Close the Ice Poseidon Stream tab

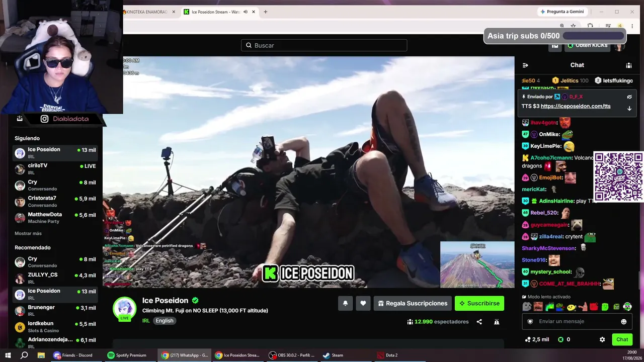pos(254,12)
